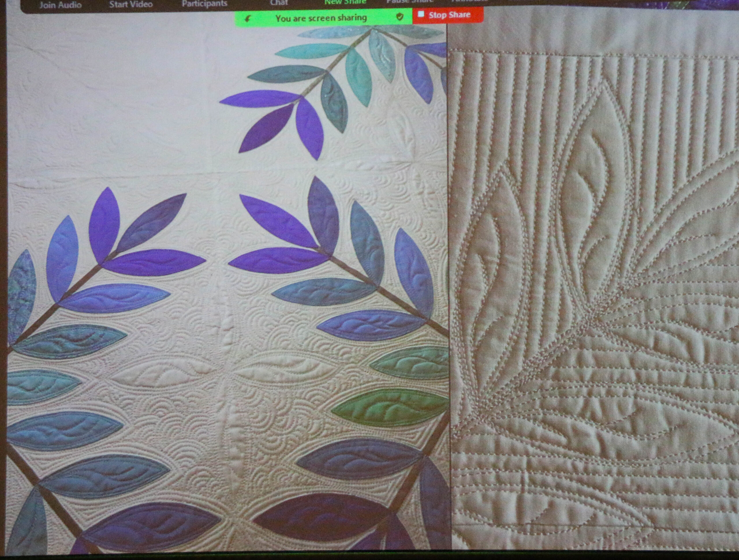The image size is (739, 560).
Task: Click the white stop square icon
Action: coord(421,14)
